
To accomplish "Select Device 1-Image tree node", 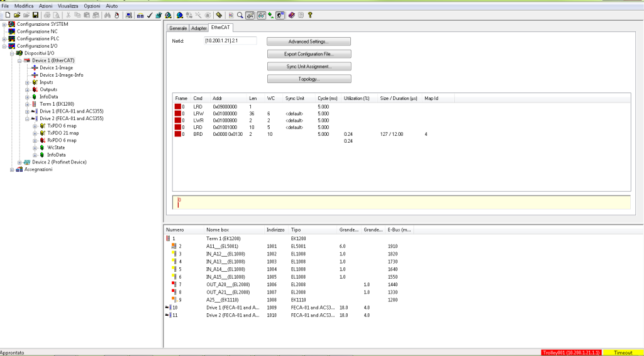I will (x=56, y=67).
